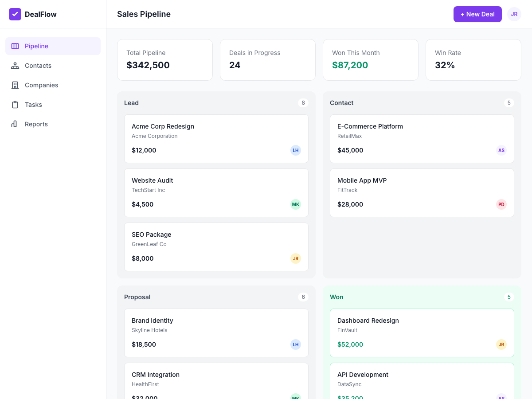This screenshot has width=532, height=399.
Task: Click the TechStart Inc company name
Action: 148,190
